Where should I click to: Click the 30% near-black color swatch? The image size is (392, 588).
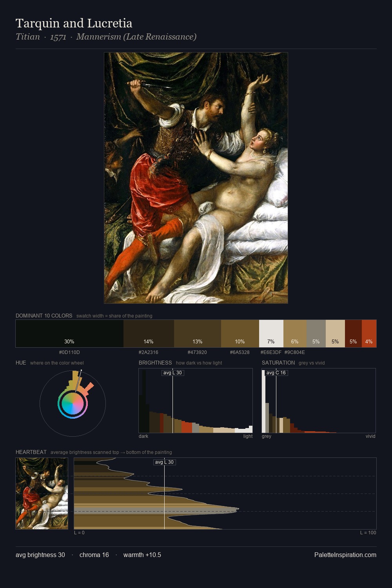pos(69,334)
